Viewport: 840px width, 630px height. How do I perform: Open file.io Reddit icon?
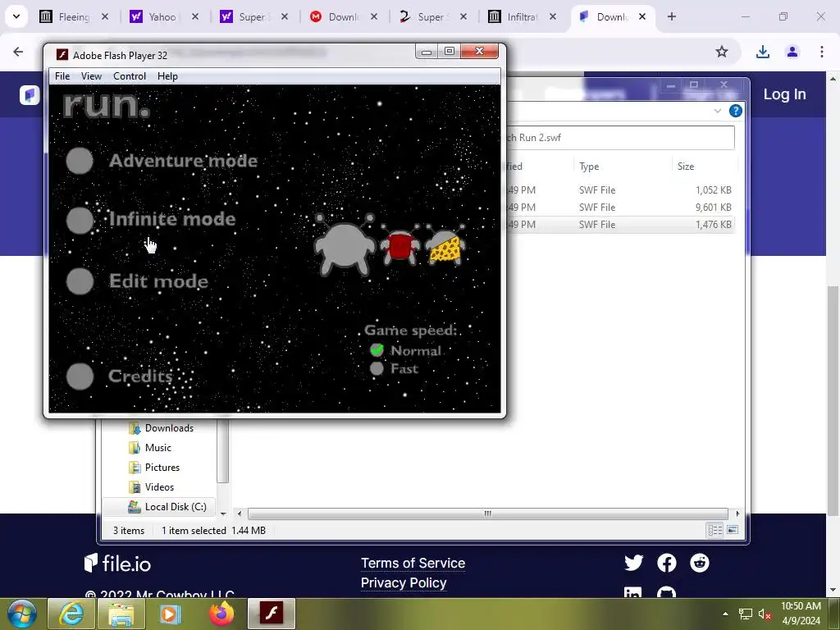tap(700, 563)
